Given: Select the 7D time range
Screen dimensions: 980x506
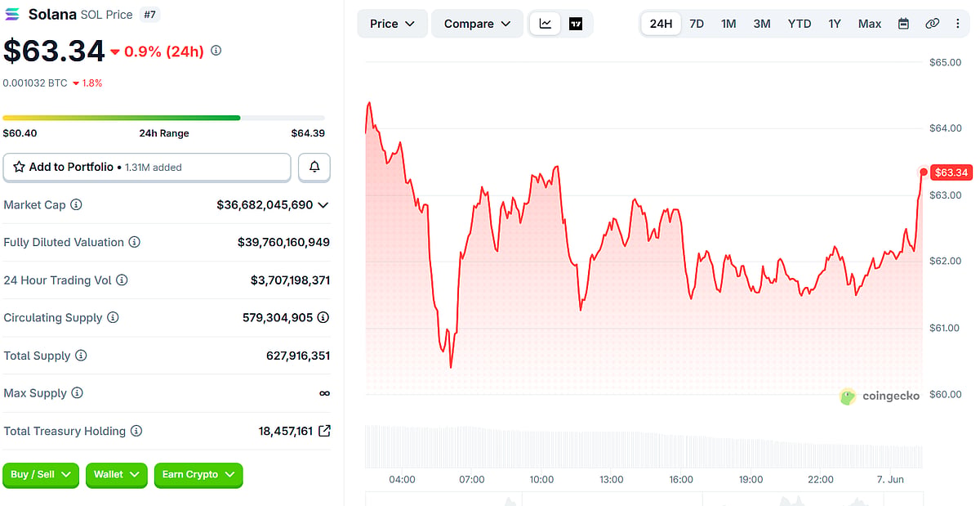Looking at the screenshot, I should (697, 24).
